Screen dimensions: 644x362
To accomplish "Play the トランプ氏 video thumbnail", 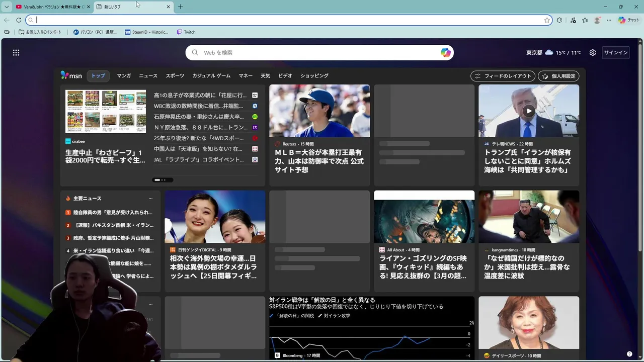I will point(528,111).
